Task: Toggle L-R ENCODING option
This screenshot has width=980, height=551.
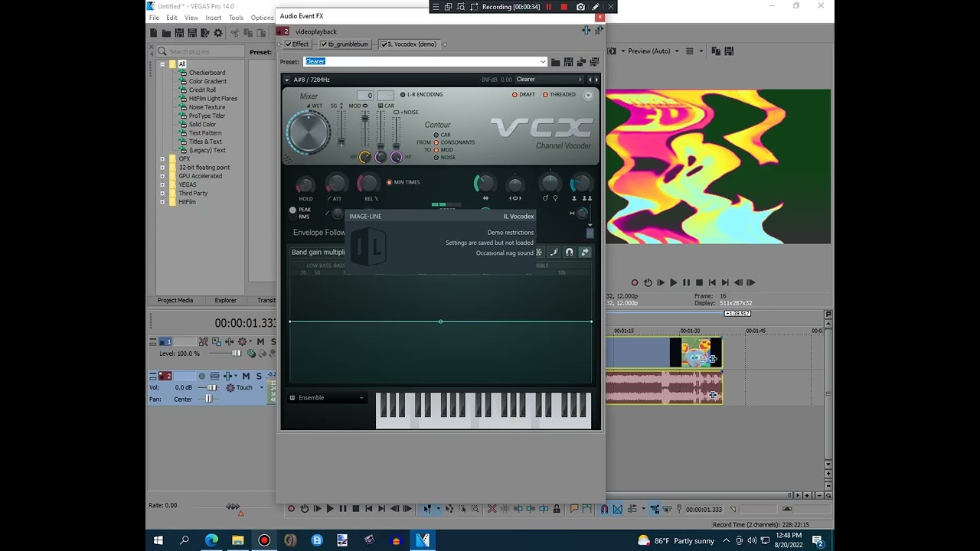Action: (403, 95)
